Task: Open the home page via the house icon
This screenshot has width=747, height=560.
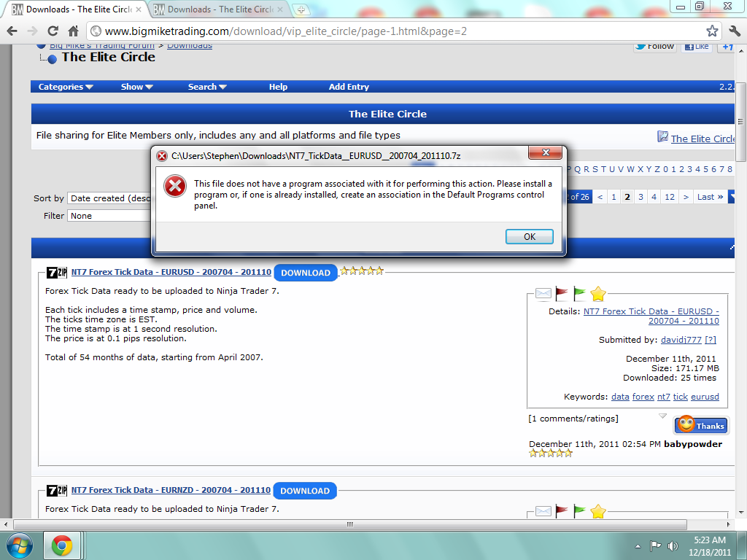Action: 73,31
